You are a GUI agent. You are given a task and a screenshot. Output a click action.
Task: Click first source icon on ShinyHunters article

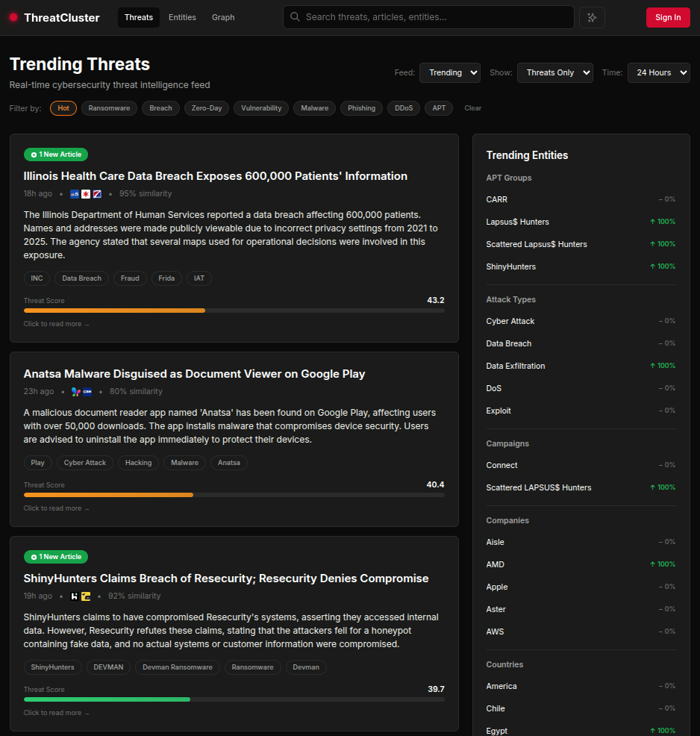tap(74, 596)
